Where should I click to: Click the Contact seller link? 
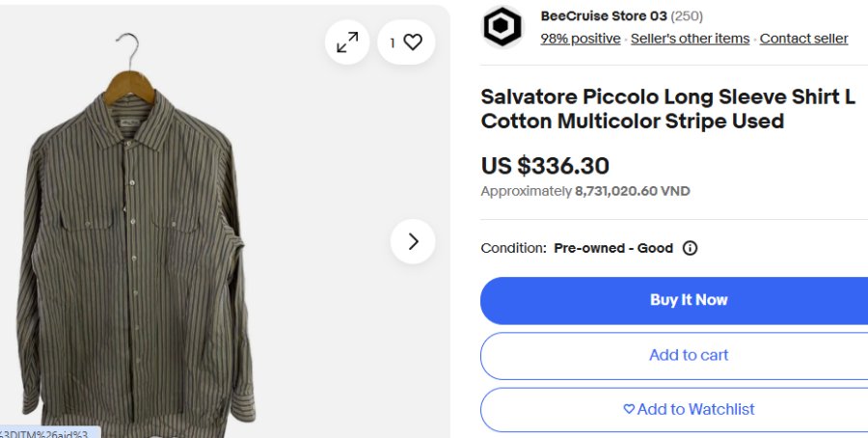803,39
